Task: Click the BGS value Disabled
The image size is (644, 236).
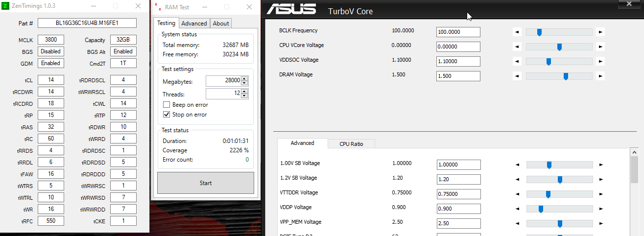Action: 51,51
